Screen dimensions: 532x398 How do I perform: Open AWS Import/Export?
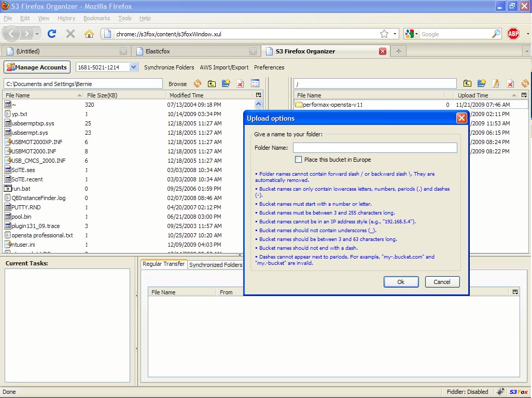click(x=225, y=67)
